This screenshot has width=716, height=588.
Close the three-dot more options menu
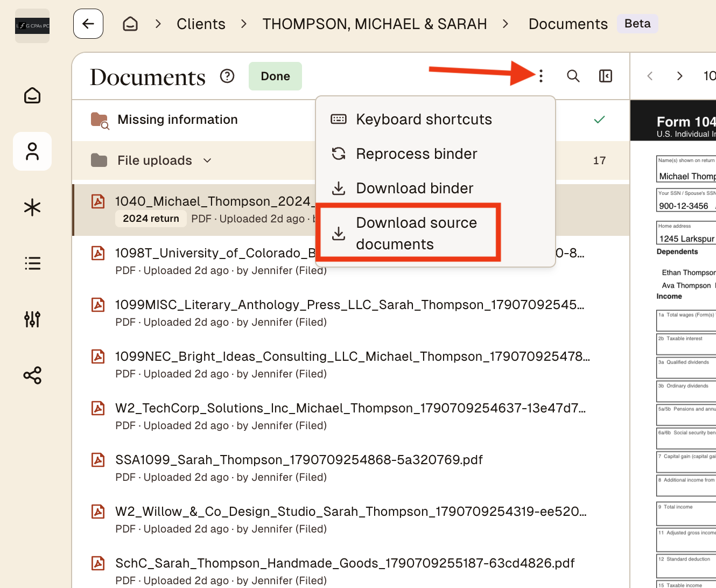click(541, 76)
